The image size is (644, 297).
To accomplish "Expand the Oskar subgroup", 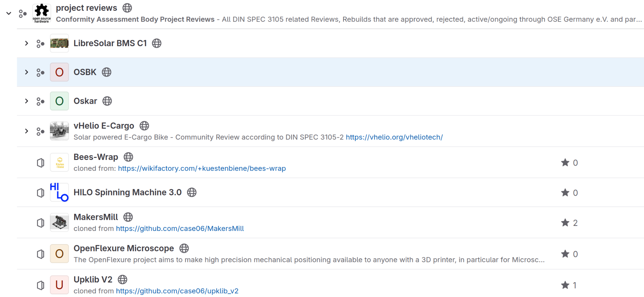I will pos(27,101).
